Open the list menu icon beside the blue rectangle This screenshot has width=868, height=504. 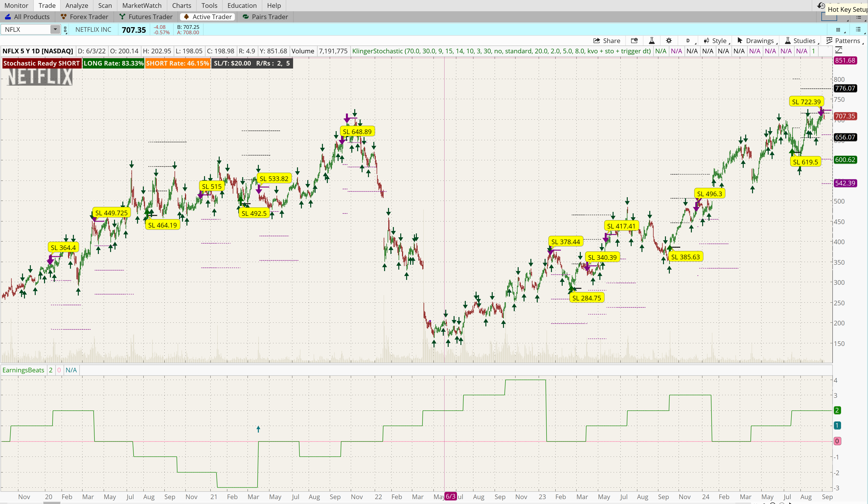(x=859, y=17)
